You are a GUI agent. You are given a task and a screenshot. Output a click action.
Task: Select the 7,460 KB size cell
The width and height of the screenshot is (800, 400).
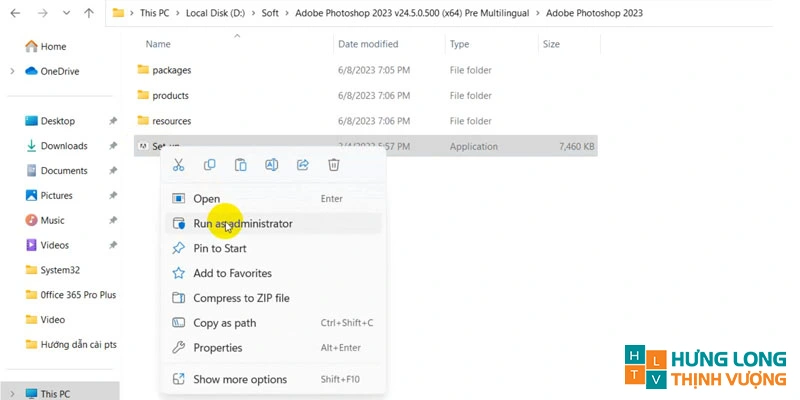(x=577, y=146)
